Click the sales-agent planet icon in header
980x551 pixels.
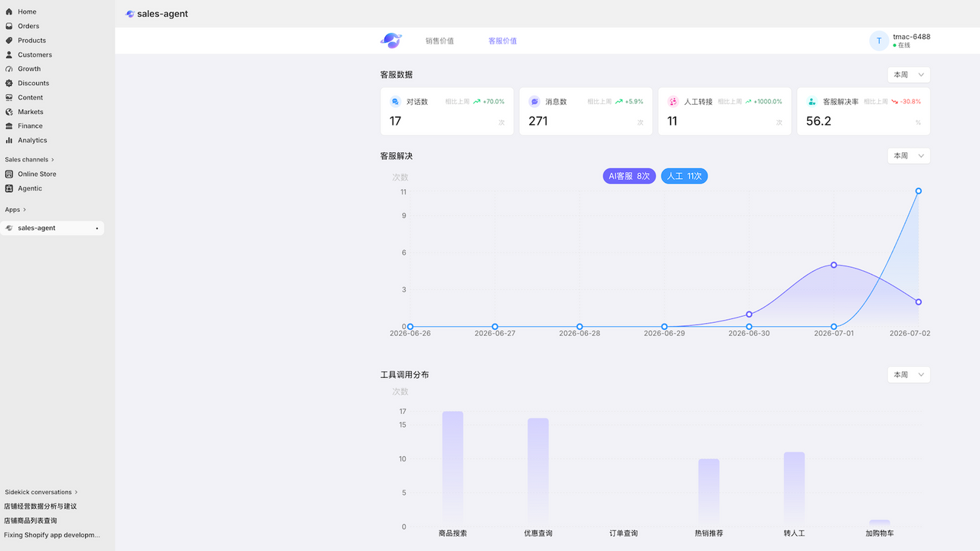pos(130,14)
